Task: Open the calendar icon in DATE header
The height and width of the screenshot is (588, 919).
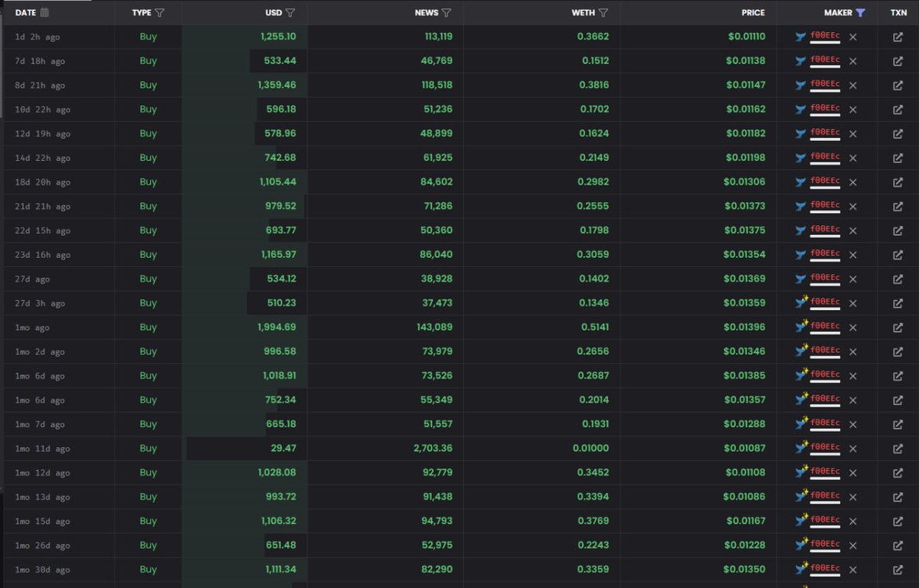Action: click(44, 12)
